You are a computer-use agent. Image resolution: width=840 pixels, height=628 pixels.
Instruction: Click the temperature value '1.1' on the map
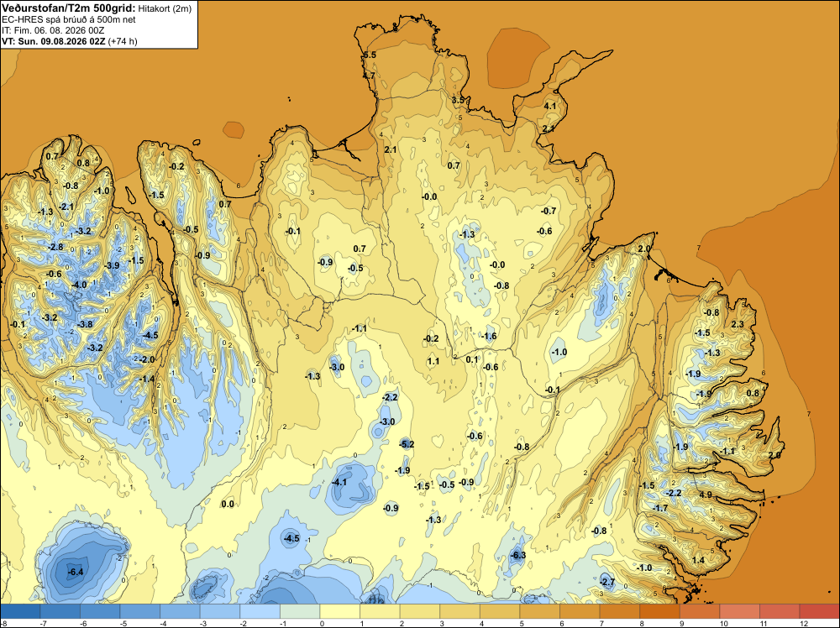[x=433, y=361]
